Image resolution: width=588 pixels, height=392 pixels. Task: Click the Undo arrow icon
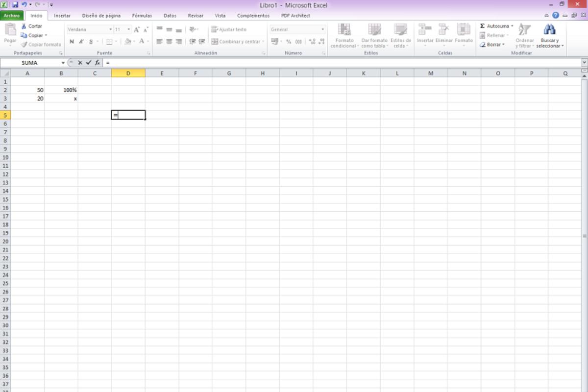(24, 5)
